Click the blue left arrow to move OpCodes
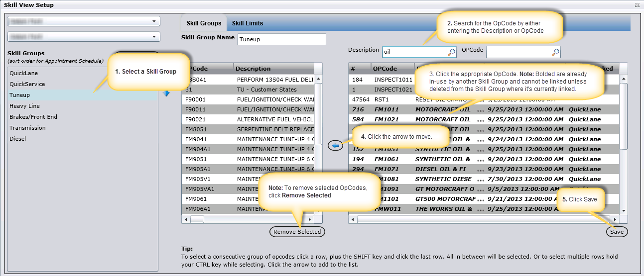The height and width of the screenshot is (276, 644). pos(336,146)
